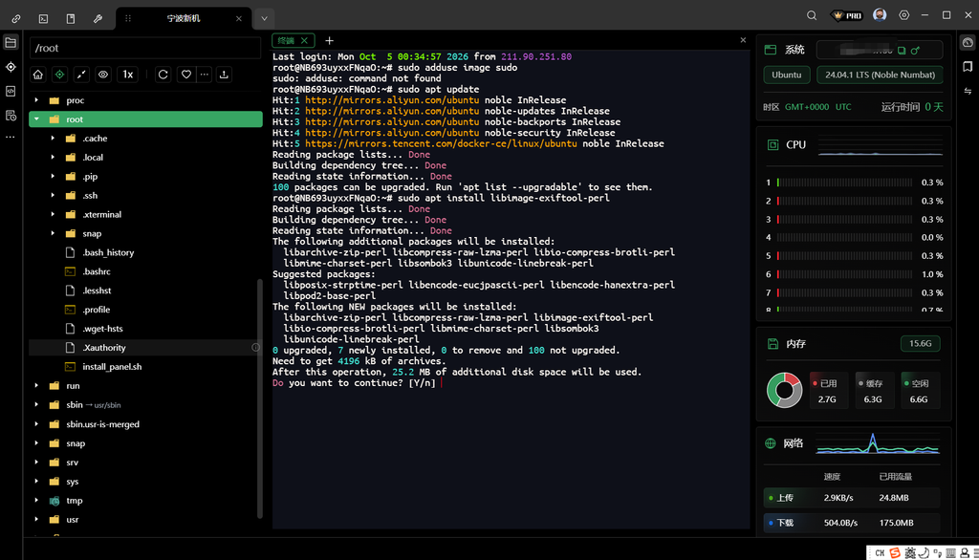Click CPU core 1 usage bar
This screenshot has height=560, width=979.
(844, 183)
